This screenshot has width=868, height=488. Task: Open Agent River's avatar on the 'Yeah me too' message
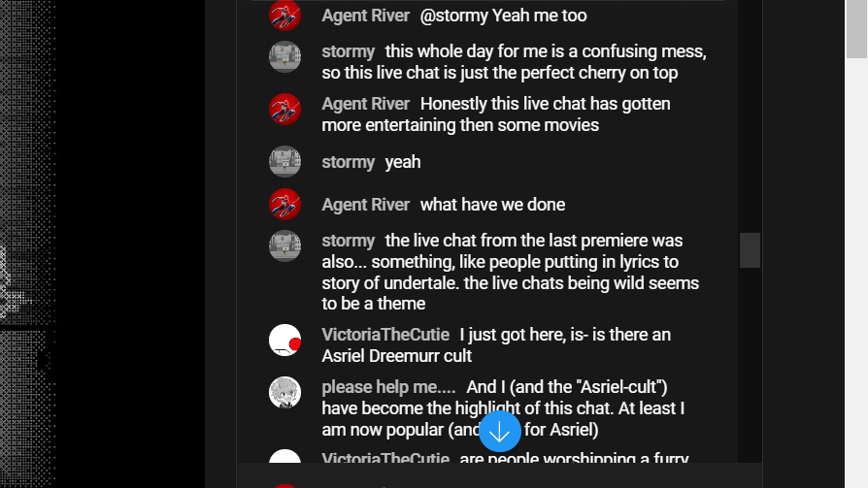[285, 15]
